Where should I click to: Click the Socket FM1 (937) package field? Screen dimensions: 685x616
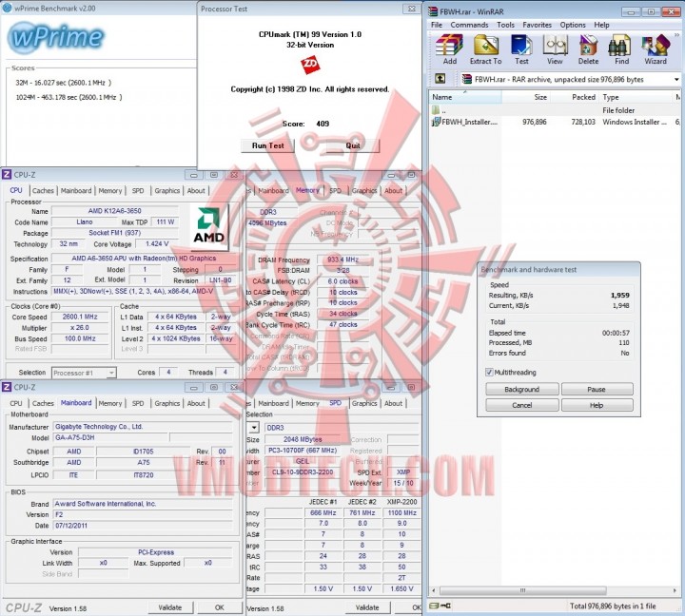115,233
